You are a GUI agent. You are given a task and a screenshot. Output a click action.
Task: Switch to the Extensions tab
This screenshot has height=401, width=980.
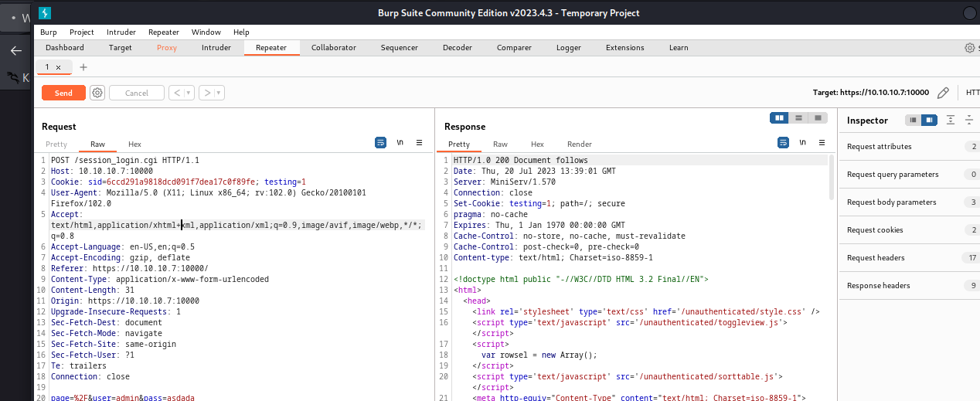[x=625, y=48]
